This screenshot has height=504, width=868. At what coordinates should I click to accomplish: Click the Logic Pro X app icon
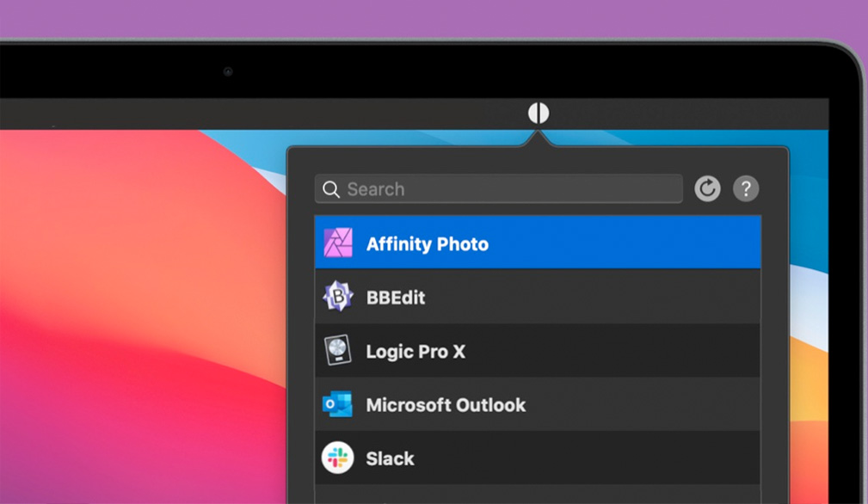click(338, 350)
